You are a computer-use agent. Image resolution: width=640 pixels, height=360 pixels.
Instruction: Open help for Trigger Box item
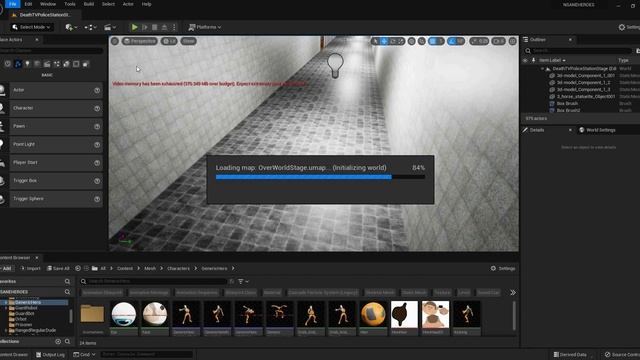click(97, 181)
